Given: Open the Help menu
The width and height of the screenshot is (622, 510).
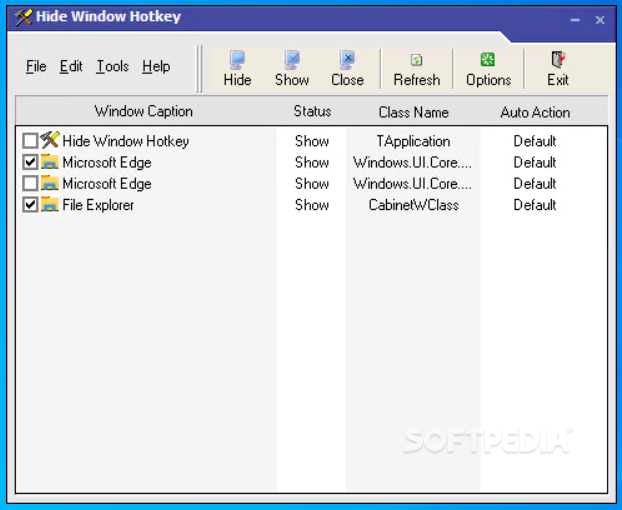Looking at the screenshot, I should coord(156,66).
